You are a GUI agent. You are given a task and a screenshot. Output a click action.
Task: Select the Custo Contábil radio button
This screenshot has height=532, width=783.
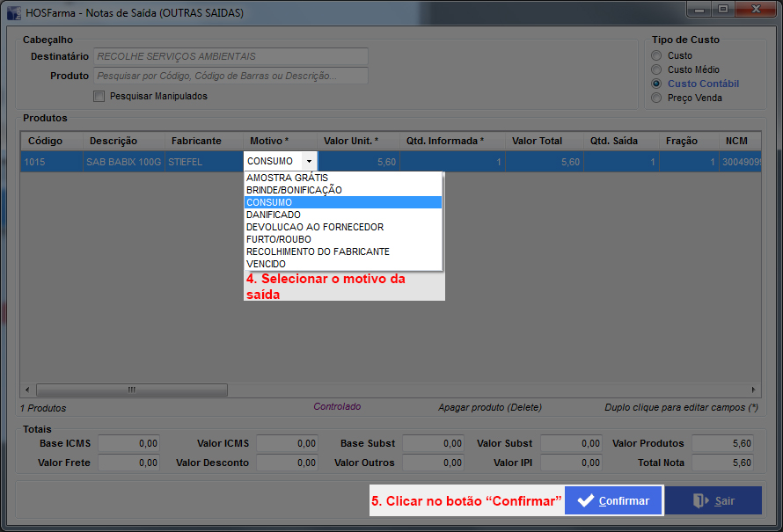(x=656, y=84)
